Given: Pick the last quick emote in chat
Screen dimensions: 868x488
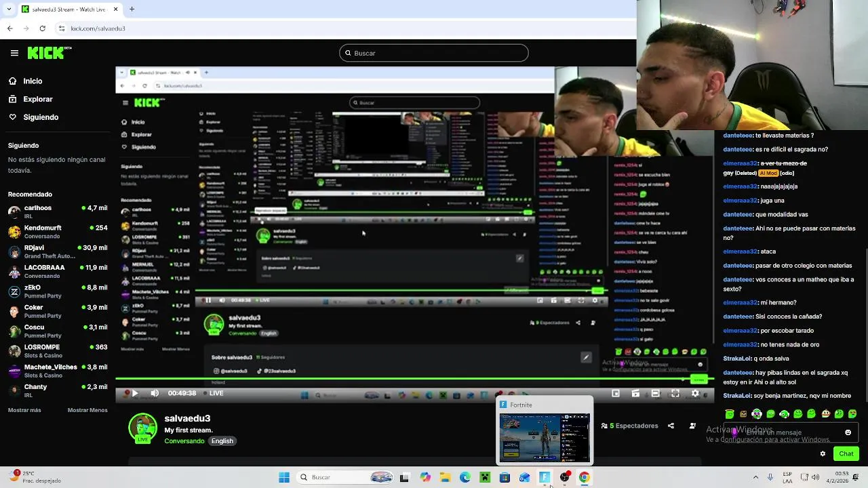Looking at the screenshot, I should click(x=852, y=413).
